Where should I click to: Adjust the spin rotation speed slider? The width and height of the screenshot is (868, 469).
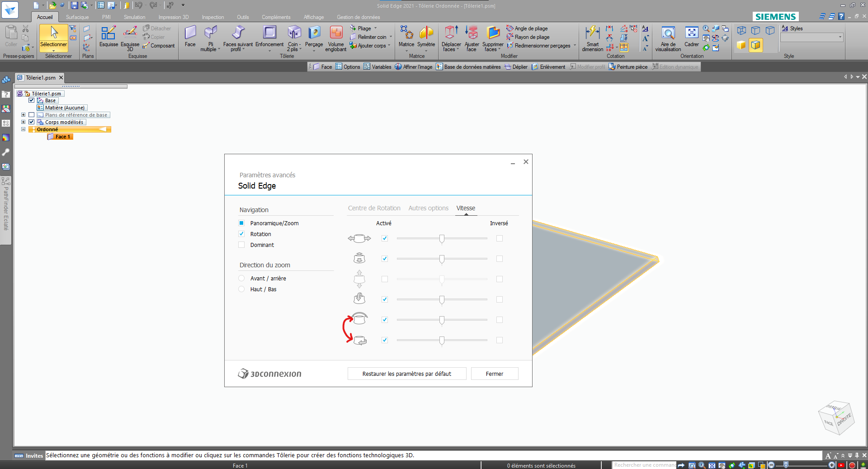[x=442, y=340]
